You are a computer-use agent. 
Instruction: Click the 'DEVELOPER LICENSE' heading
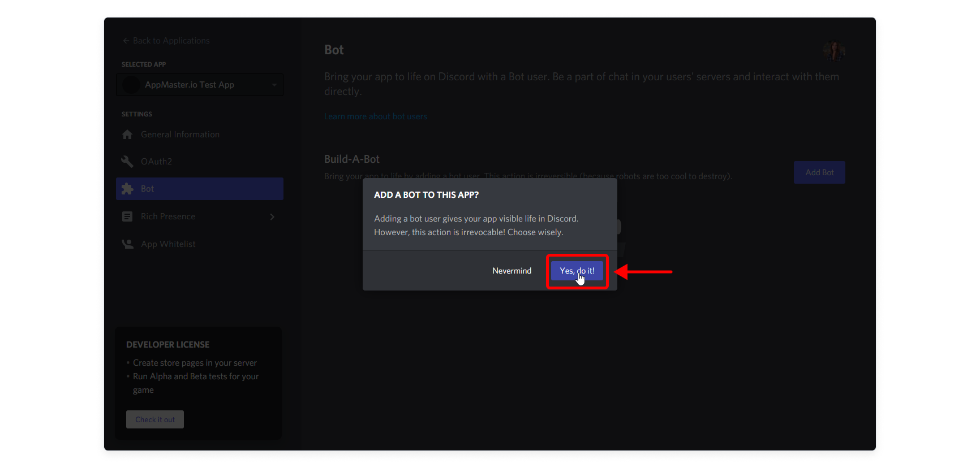tap(167, 344)
